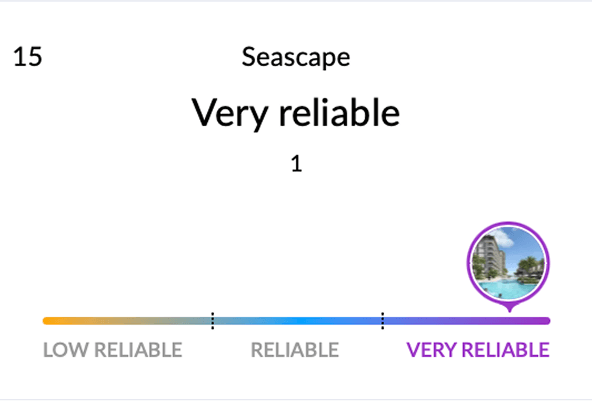Click the rounded right end of the bar
The height and width of the screenshot is (401, 592).
click(x=547, y=321)
